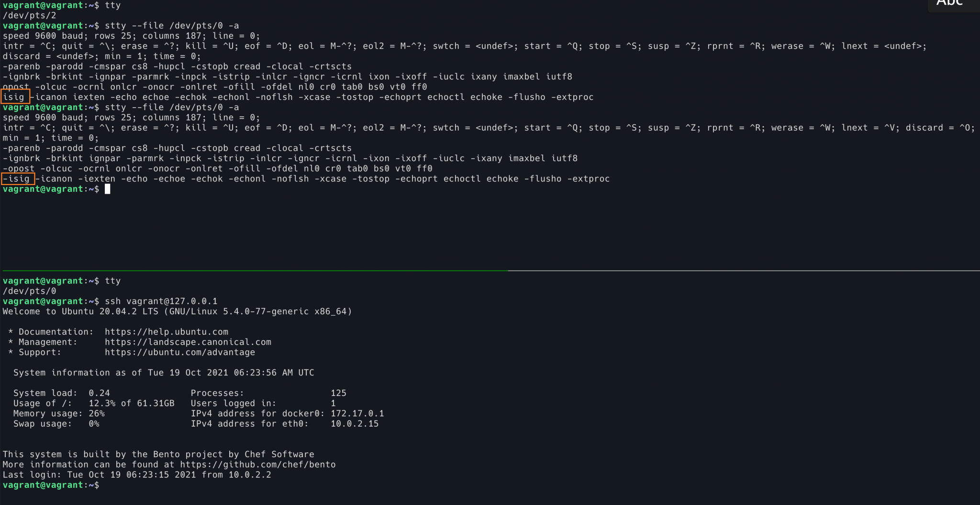Click the highlighted "-isig" flag
Image resolution: width=980 pixels, height=505 pixels.
point(18,179)
